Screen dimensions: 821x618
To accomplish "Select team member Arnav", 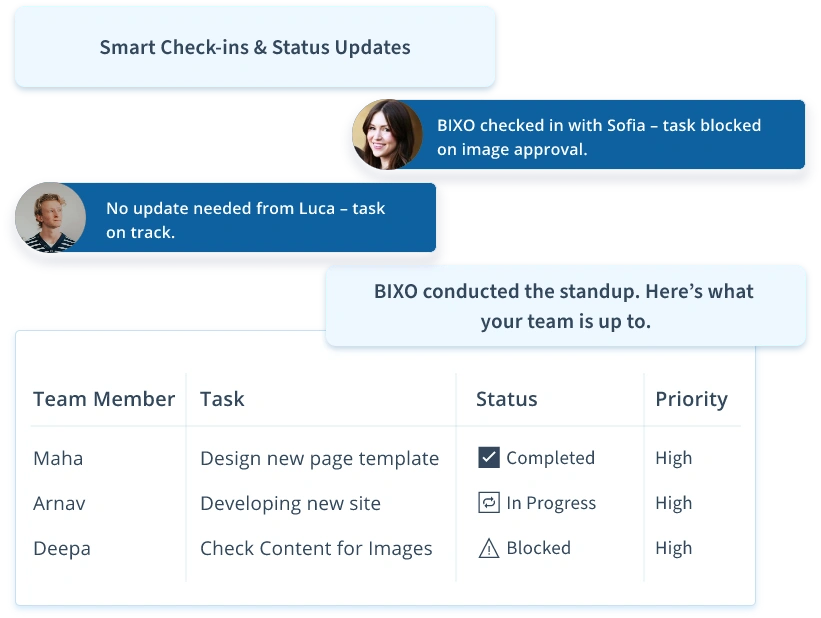I will click(60, 503).
